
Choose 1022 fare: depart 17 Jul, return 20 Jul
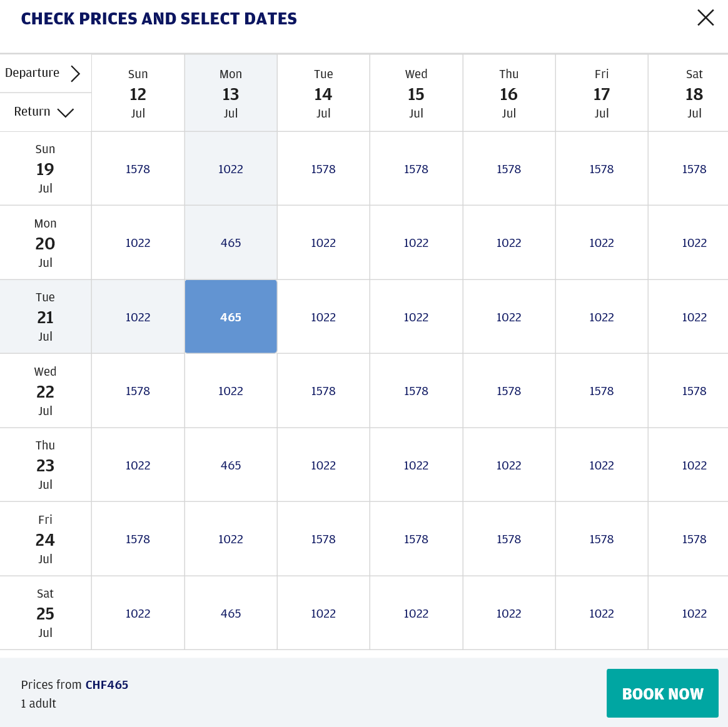tap(601, 243)
